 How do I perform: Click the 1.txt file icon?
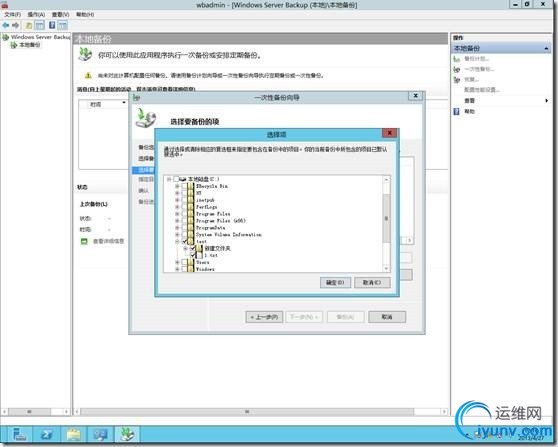point(200,255)
